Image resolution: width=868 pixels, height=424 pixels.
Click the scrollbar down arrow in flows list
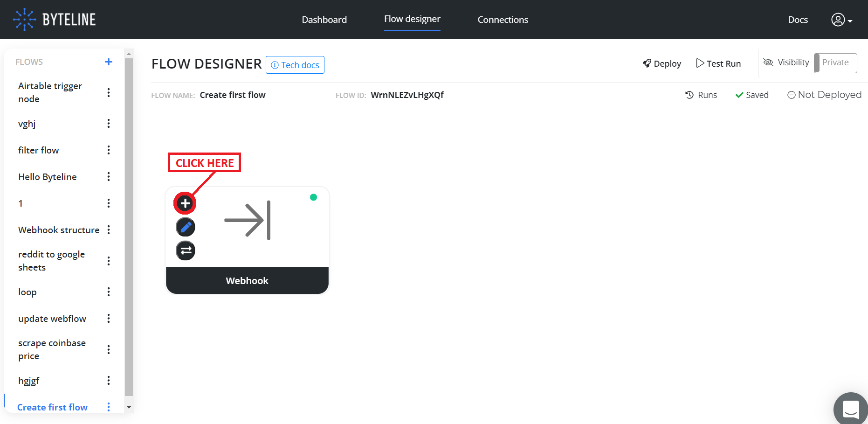[x=129, y=407]
